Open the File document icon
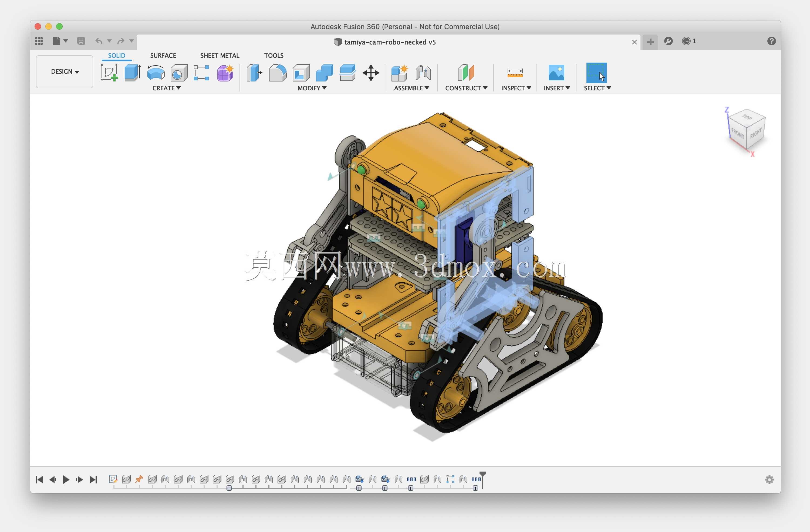This screenshot has width=810, height=532. (x=56, y=41)
